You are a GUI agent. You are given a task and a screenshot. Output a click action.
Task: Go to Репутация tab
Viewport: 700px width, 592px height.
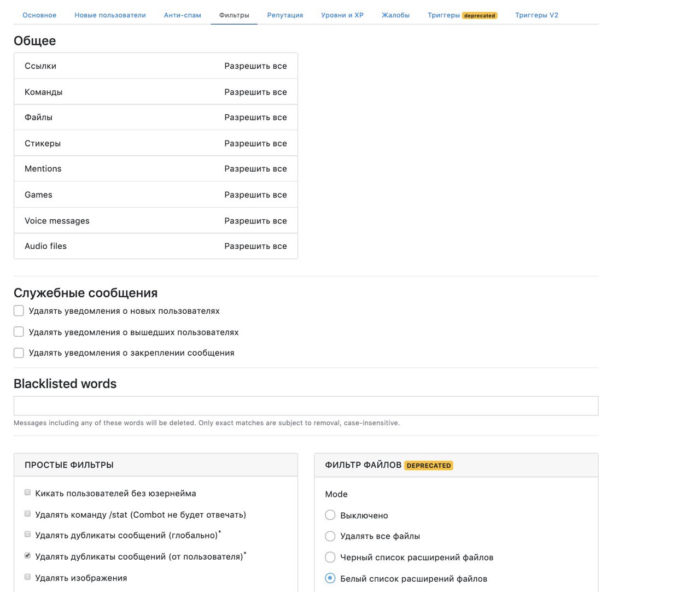[x=285, y=15]
